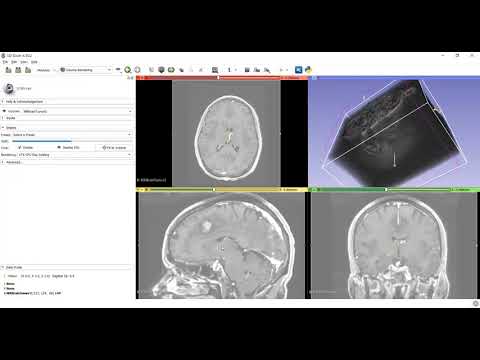Click the pin icon of the green slice view
The height and width of the screenshot is (360, 480).
point(311,190)
